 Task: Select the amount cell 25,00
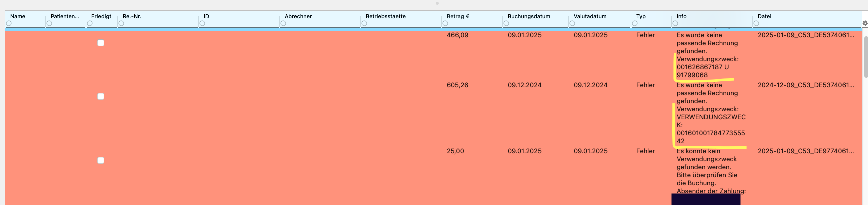pyautogui.click(x=455, y=151)
